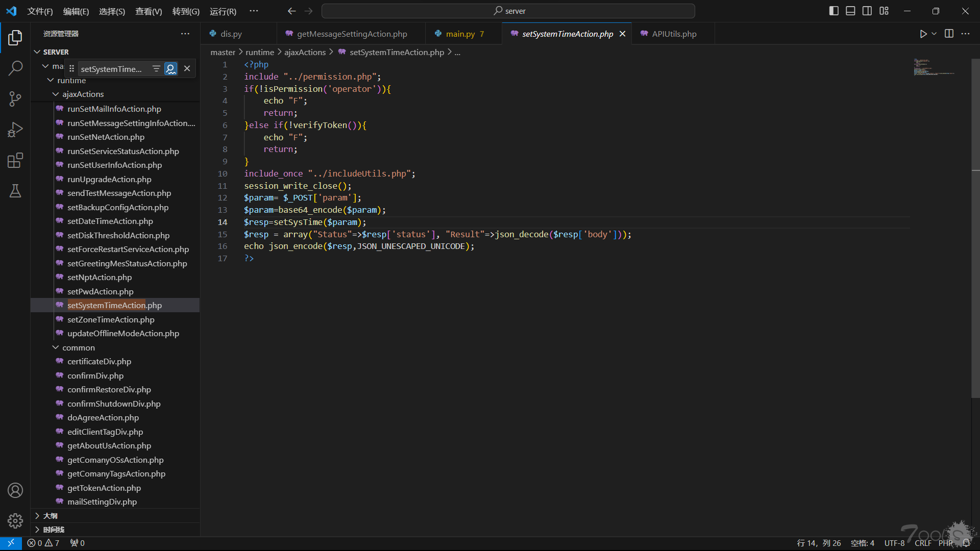Split the editor to the right
This screenshot has width=980, height=551.
point(949,34)
